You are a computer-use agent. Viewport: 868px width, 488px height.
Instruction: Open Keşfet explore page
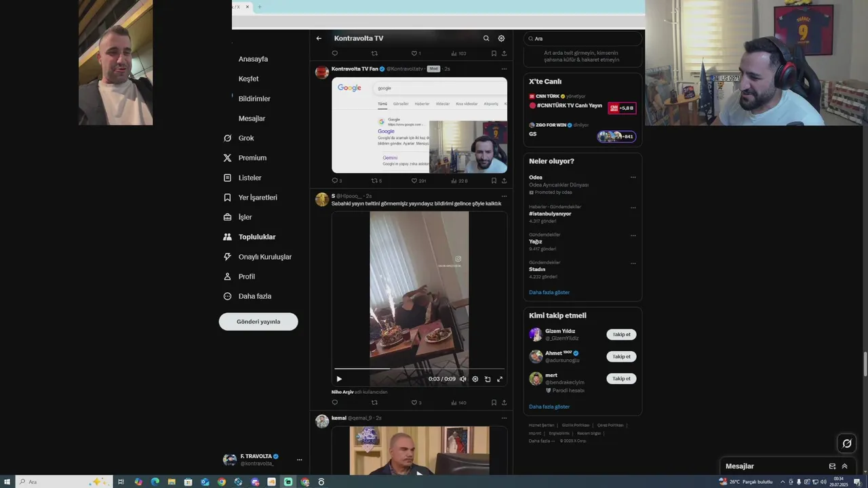pyautogui.click(x=248, y=79)
